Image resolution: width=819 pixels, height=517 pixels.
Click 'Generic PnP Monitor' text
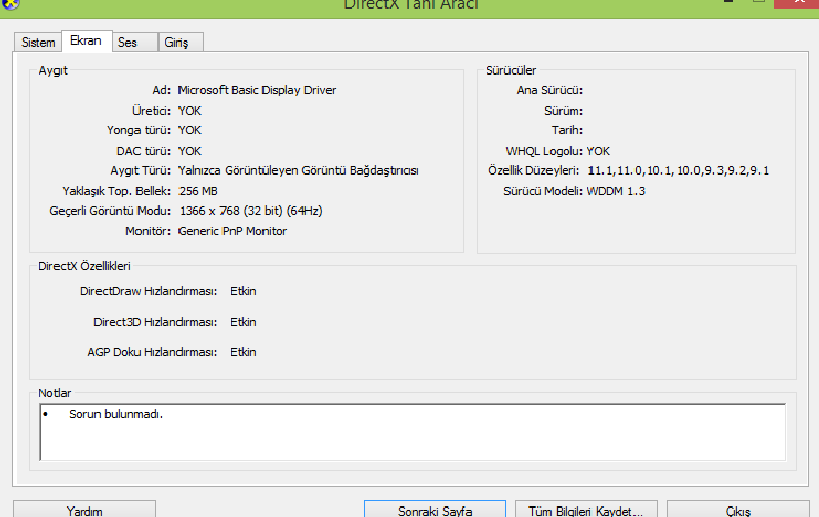pyautogui.click(x=232, y=231)
